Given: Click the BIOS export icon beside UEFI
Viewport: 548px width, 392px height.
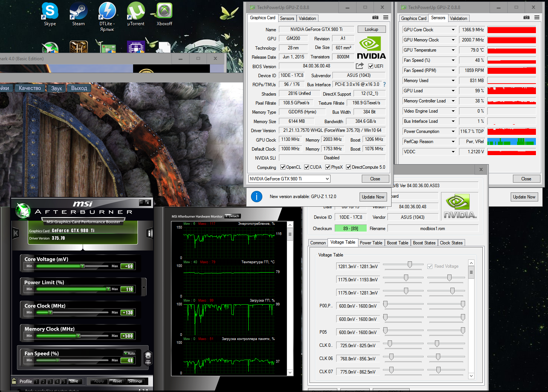Looking at the screenshot, I should click(x=360, y=66).
